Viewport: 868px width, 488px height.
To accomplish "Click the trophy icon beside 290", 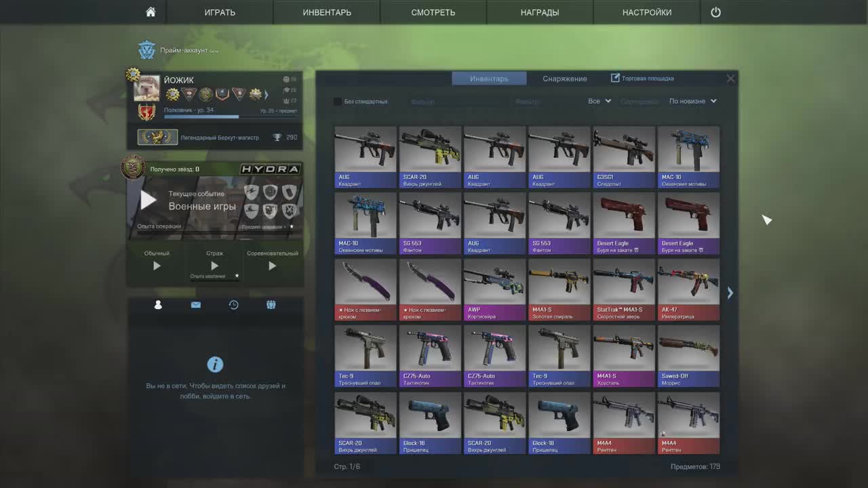I will pyautogui.click(x=277, y=138).
